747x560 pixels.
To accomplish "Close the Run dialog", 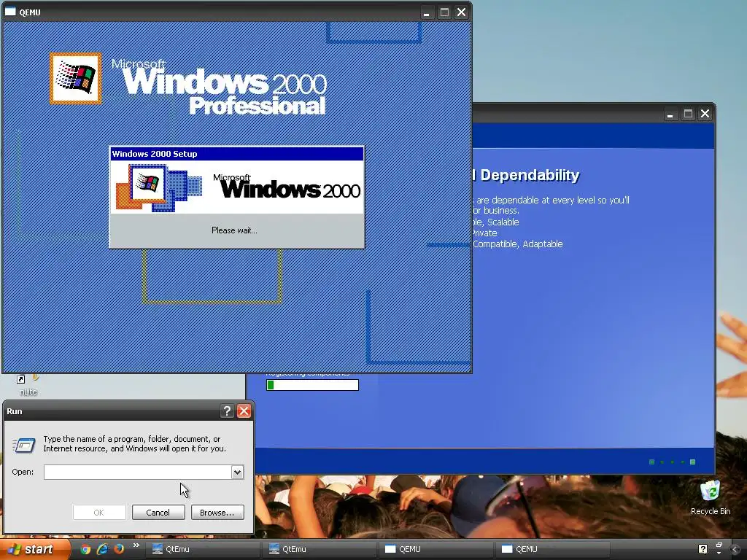I will [x=244, y=411].
